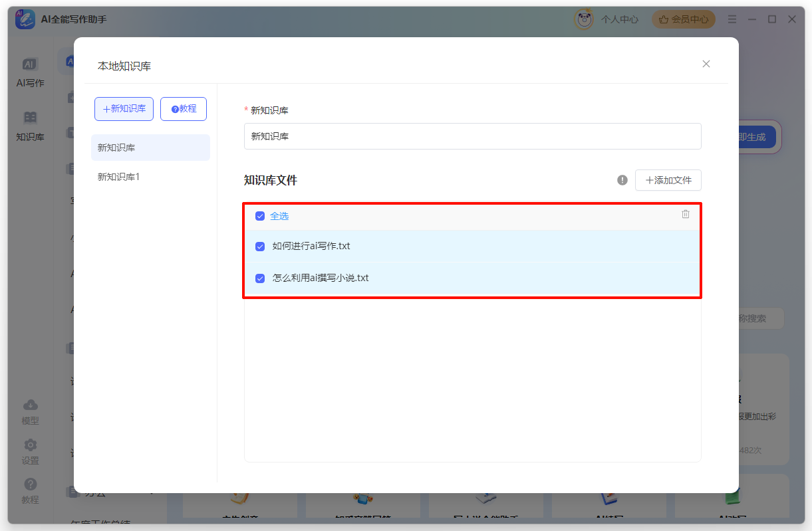
Task: Uncheck the 怎么利用ai撰写小说.txt file
Action: tap(259, 278)
